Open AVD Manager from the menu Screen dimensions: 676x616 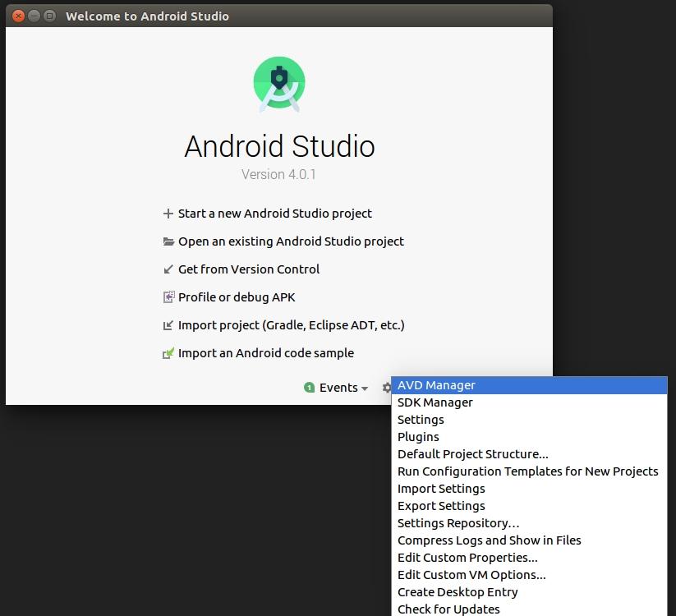(529, 385)
